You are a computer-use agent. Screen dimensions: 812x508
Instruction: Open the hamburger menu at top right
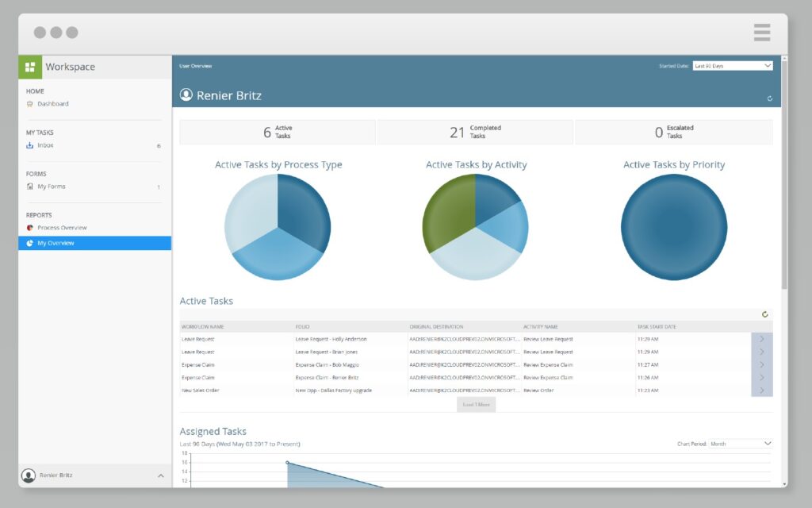coord(761,33)
